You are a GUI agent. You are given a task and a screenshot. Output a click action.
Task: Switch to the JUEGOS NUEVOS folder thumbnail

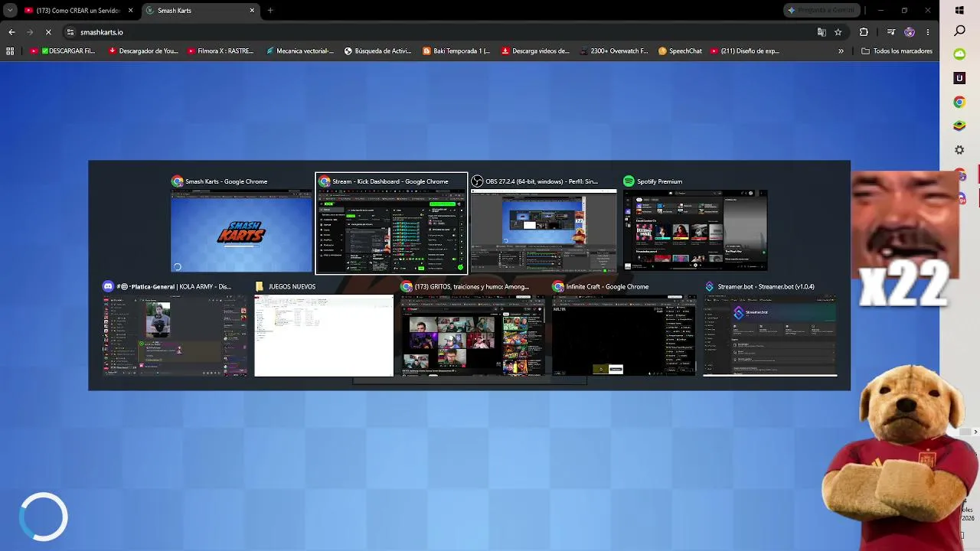tap(324, 328)
